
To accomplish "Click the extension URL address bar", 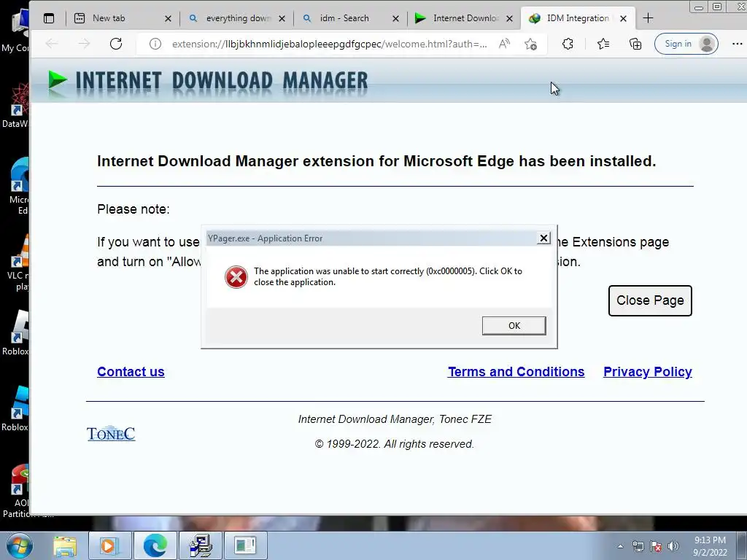I will [329, 44].
